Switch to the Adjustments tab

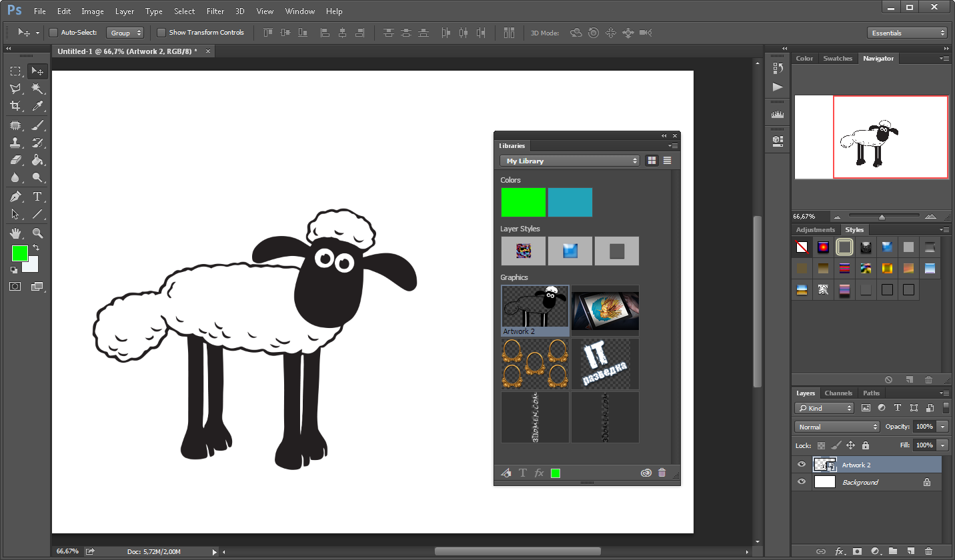pyautogui.click(x=815, y=229)
